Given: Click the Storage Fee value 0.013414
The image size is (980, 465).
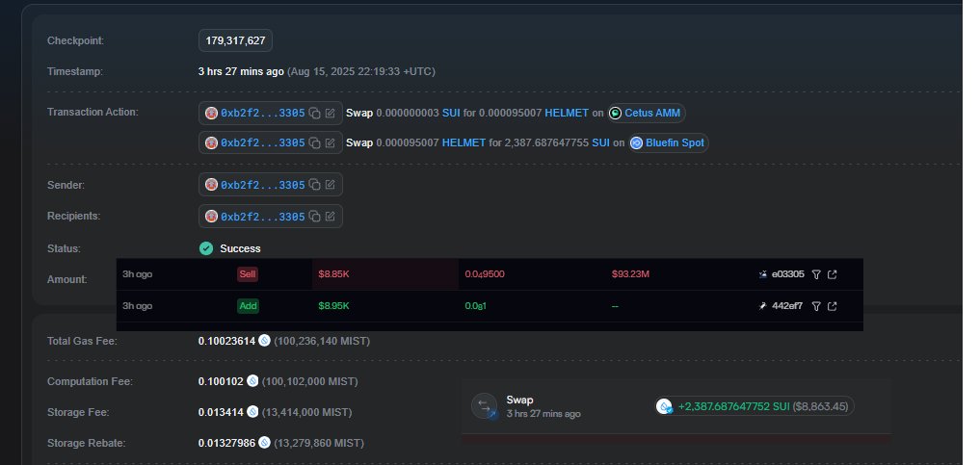Looking at the screenshot, I should (221, 413).
